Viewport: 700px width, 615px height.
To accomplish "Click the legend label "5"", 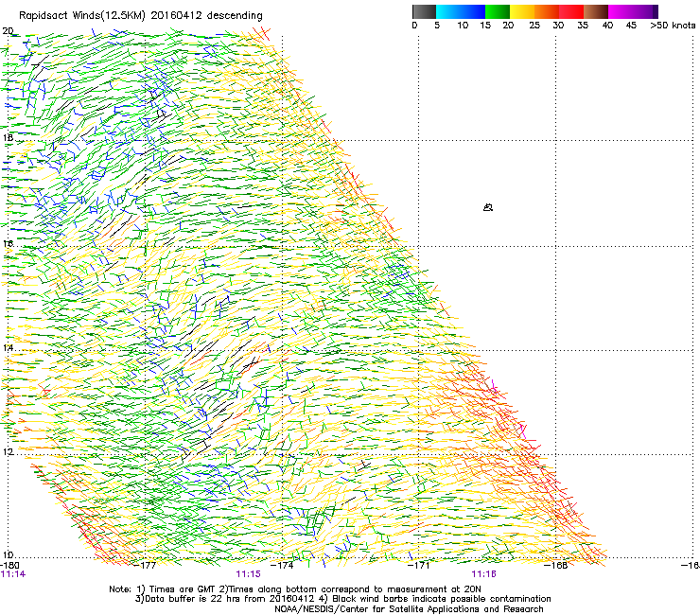I will coord(437,26).
